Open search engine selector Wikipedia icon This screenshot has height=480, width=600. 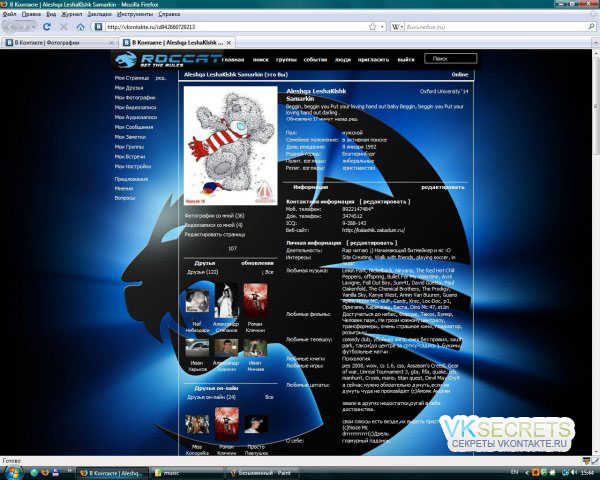click(395, 27)
